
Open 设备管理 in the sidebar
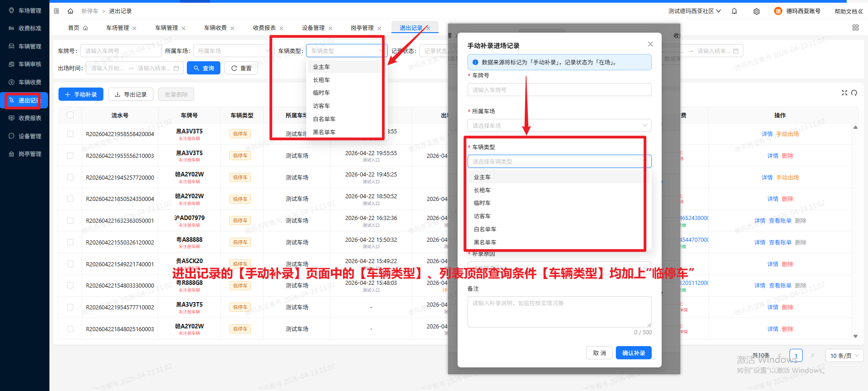[25, 136]
